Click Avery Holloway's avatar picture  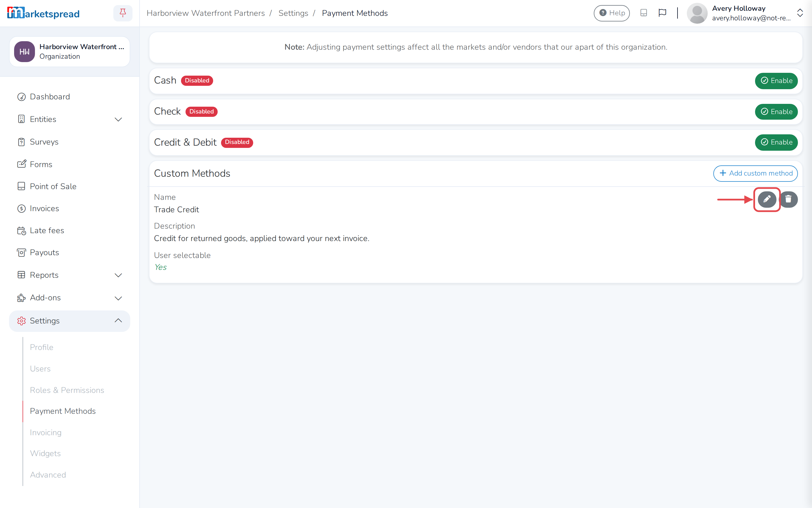point(697,13)
